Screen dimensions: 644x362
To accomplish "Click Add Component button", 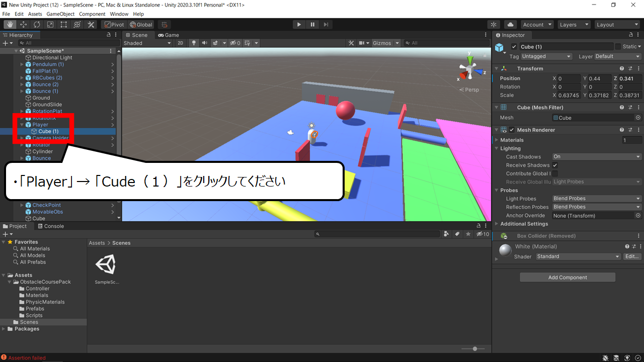I will pyautogui.click(x=568, y=278).
